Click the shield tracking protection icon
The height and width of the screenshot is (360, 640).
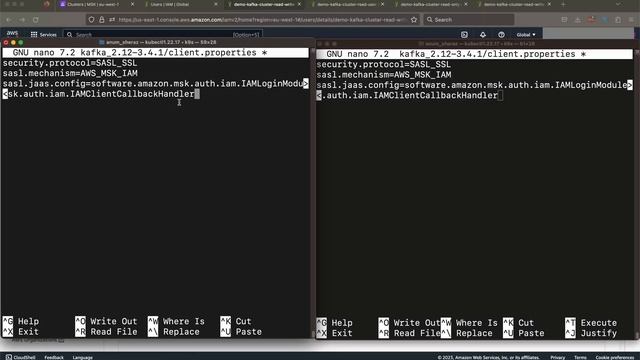[91, 20]
